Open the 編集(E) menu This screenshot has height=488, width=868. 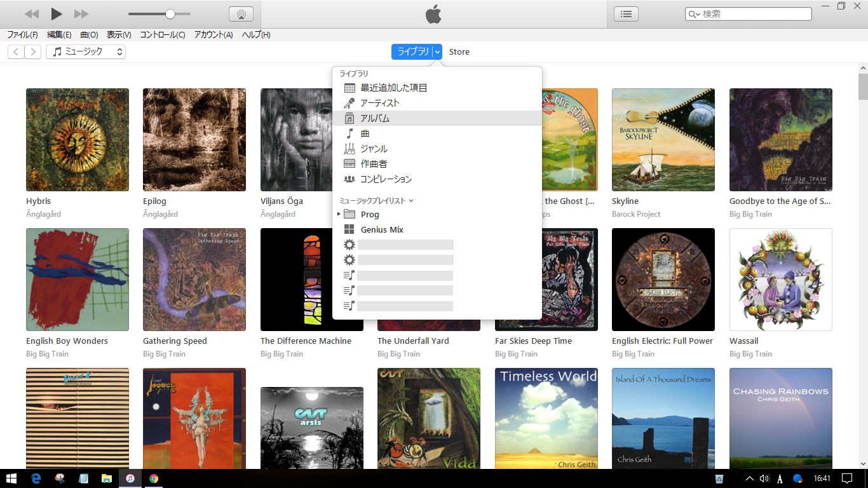tap(59, 35)
